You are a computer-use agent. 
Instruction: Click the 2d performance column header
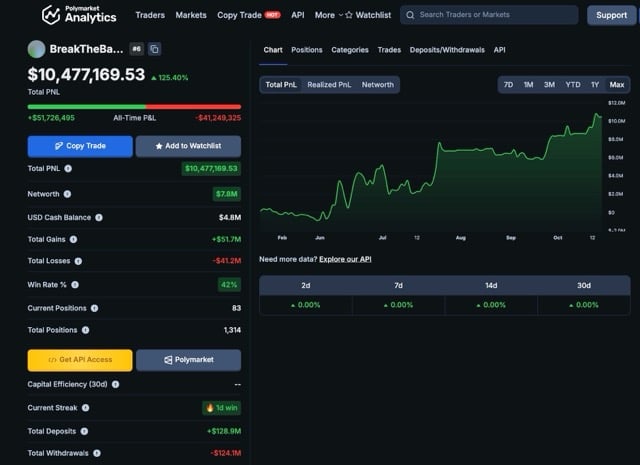[x=306, y=285]
